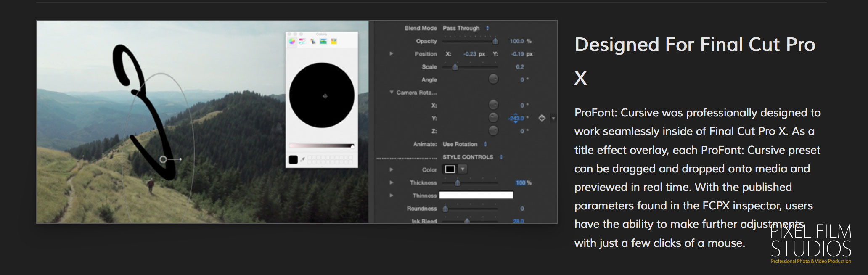Screen dimensions: 868x275
Task: Open the Animate Use Rotation dropdown
Action: (464, 144)
